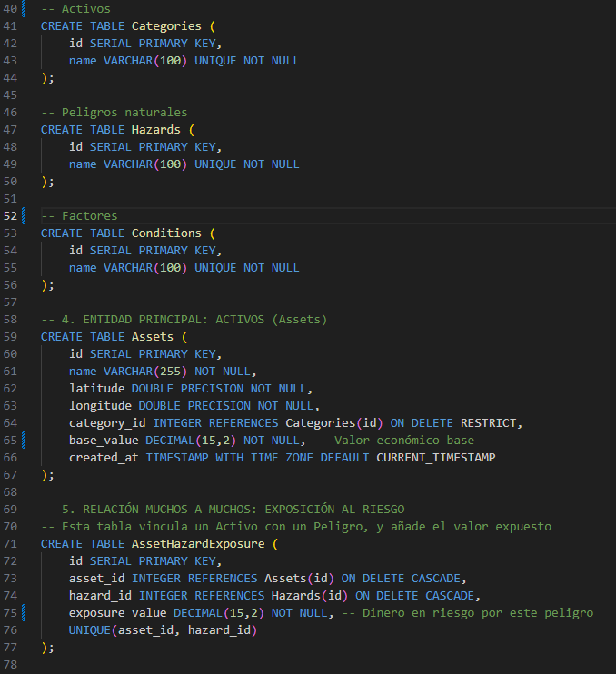Click table name 'Assets' on line 59
The image size is (616, 674).
tap(153, 337)
